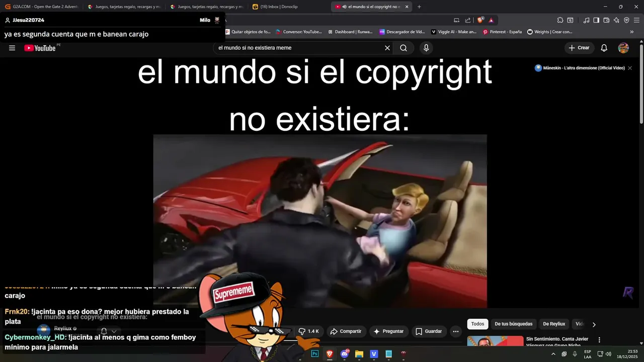The height and width of the screenshot is (362, 644).
Task: Close the current YouTube tab
Action: (x=407, y=7)
